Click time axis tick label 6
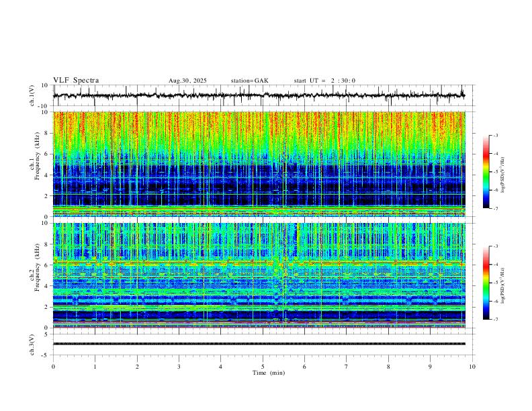Image resolution: width=532 pixels, height=411 pixels. tap(305, 367)
